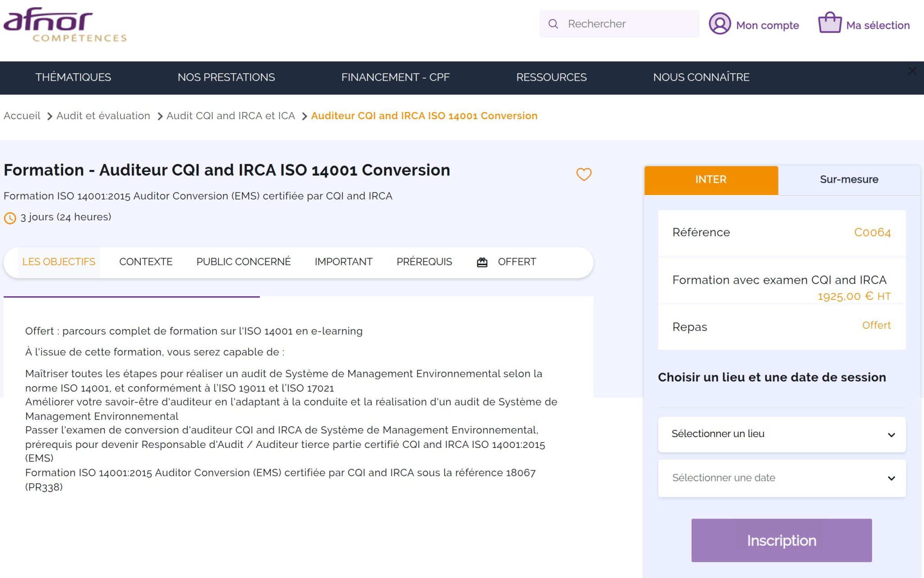This screenshot has height=578, width=924.
Task: Click the Mon compte user icon
Action: point(720,23)
